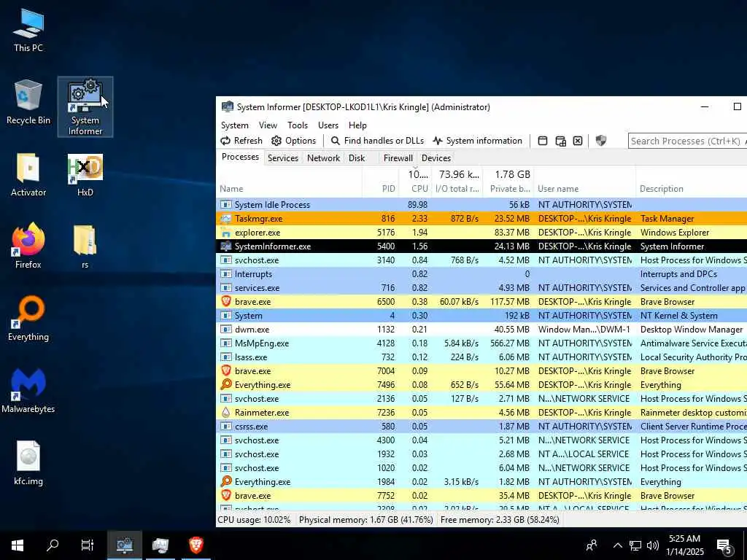Select the lsass.exe process row
This screenshot has height=560, width=747.
pos(481,357)
